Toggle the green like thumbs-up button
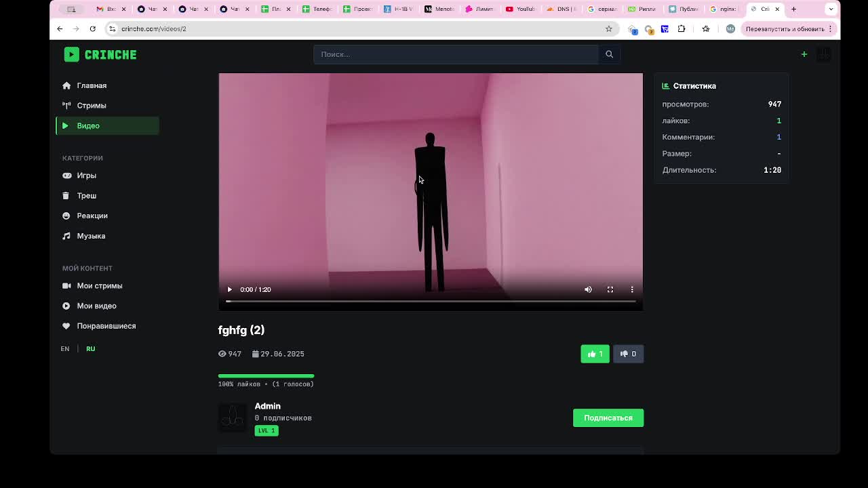Image resolution: width=868 pixels, height=488 pixels. pos(595,353)
